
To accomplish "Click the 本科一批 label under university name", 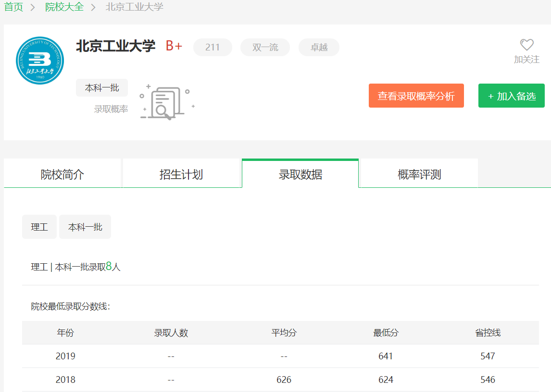I will tap(102, 88).
